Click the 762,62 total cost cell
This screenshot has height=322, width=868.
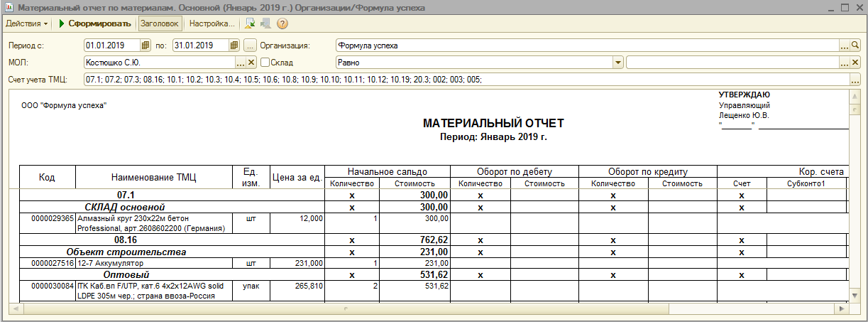tap(415, 240)
